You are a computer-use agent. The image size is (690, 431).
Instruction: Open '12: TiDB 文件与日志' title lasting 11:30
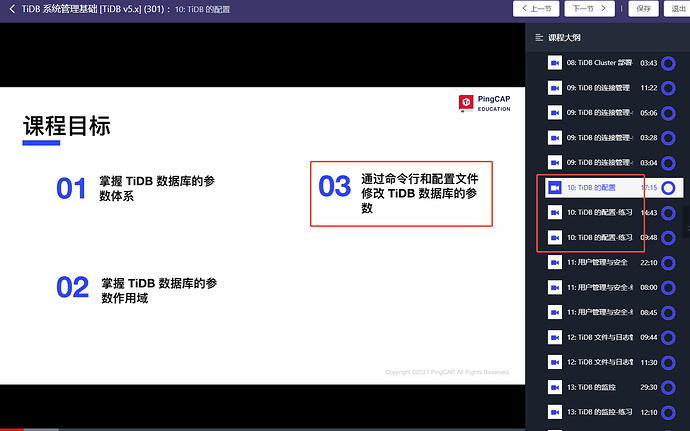point(599,362)
